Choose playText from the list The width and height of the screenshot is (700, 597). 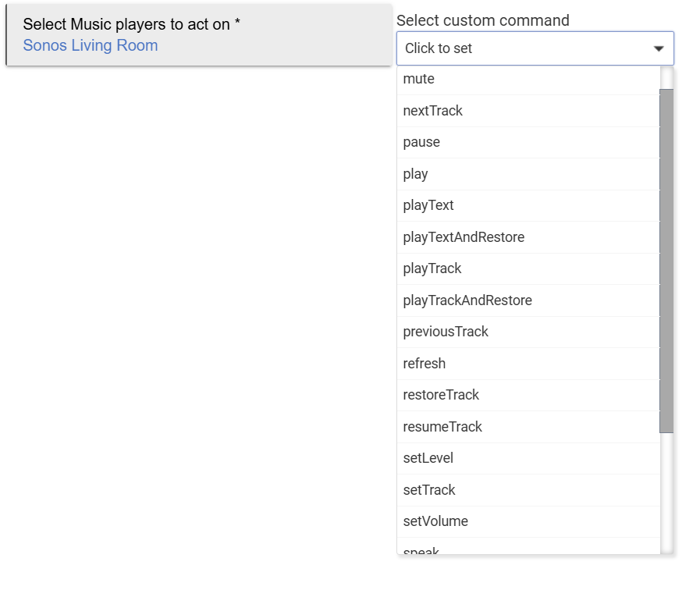coord(428,205)
